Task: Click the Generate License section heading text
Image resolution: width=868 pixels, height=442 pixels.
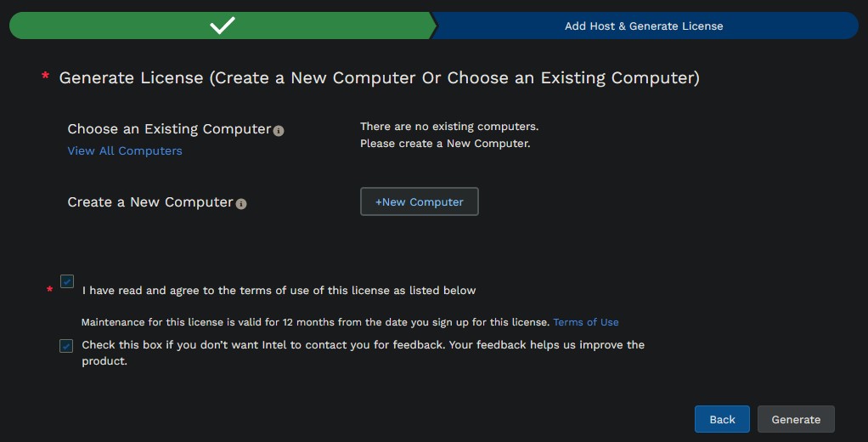Action: coord(379,77)
